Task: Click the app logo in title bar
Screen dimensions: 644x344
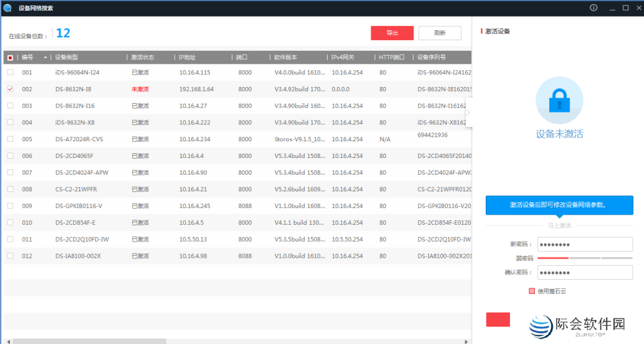Action: point(7,7)
